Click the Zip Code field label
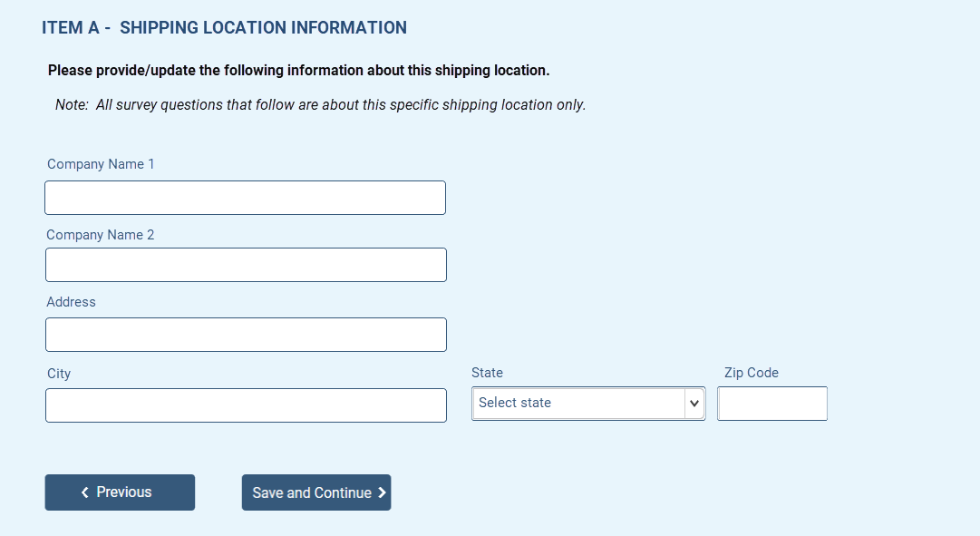The width and height of the screenshot is (980, 536). coord(751,373)
